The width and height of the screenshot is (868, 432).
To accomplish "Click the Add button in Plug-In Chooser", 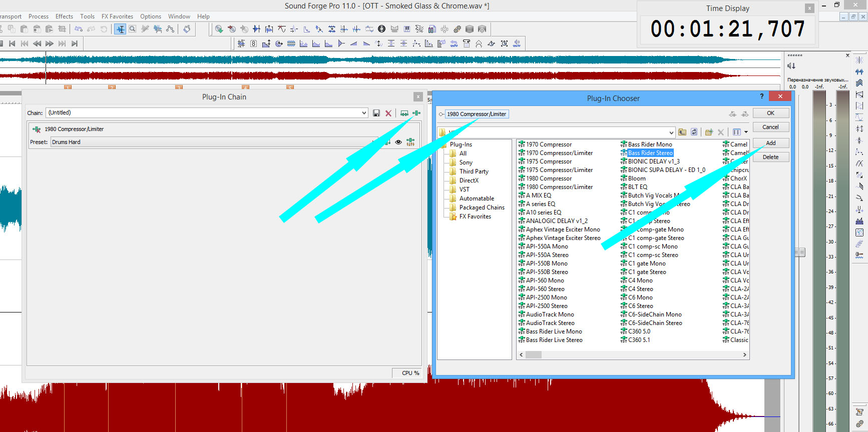I will [x=771, y=143].
